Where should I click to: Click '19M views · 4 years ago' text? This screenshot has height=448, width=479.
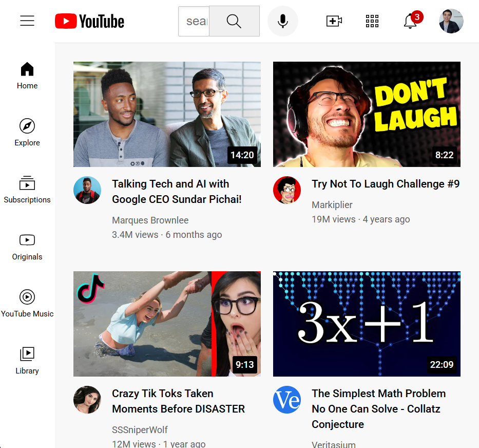click(360, 219)
